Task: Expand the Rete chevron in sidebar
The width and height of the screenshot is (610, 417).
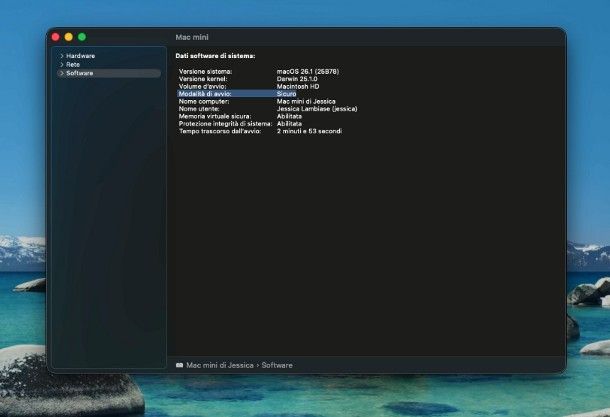Action: point(62,65)
